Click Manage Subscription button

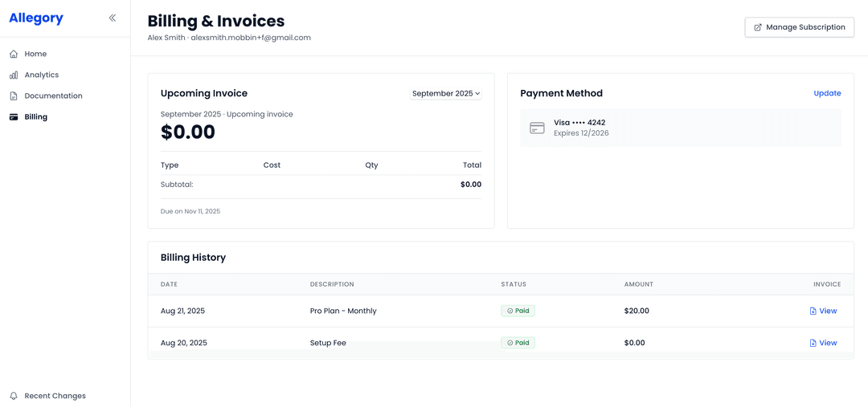799,27
